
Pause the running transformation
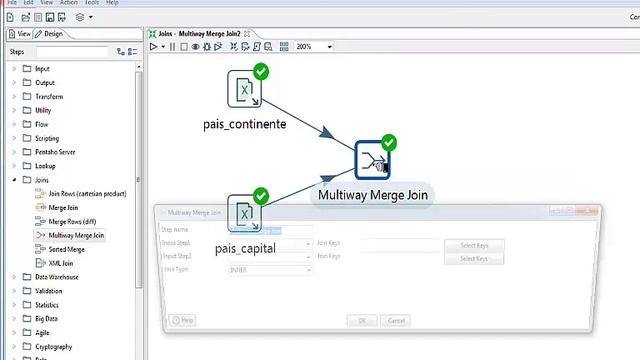pos(172,47)
